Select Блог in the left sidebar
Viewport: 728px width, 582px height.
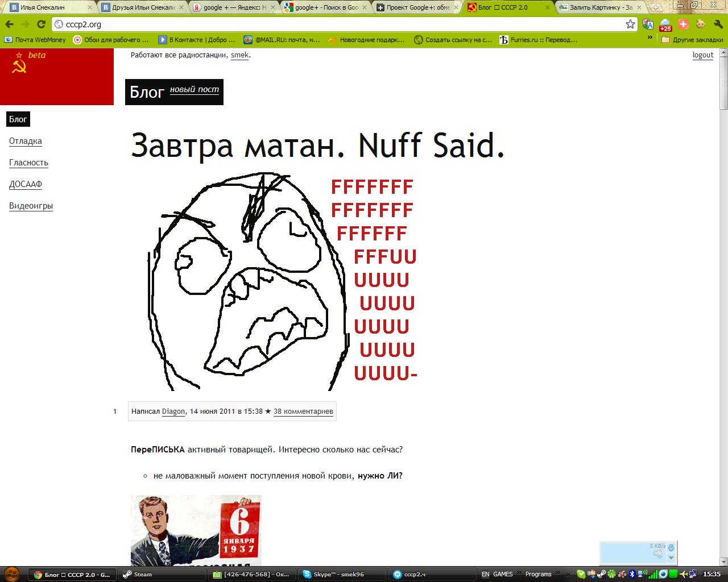point(18,119)
